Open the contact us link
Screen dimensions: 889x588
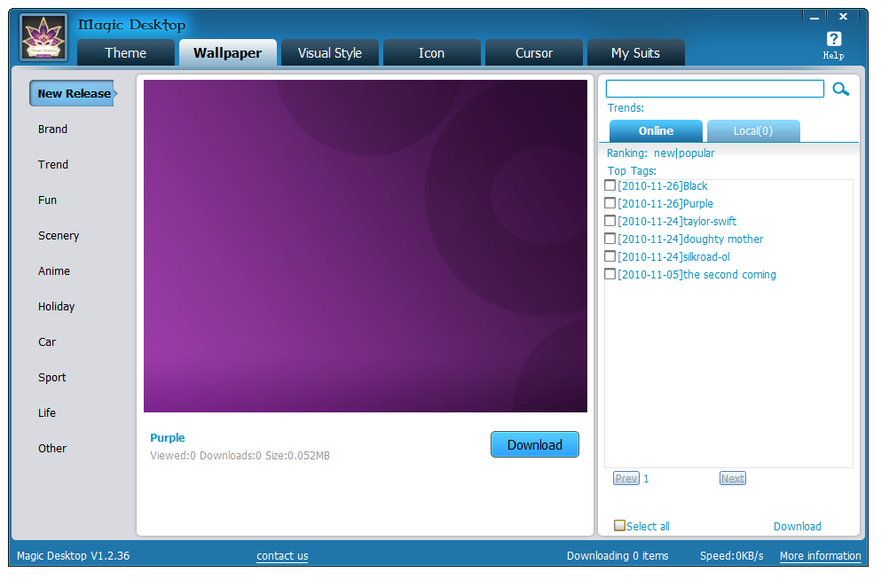[x=282, y=556]
